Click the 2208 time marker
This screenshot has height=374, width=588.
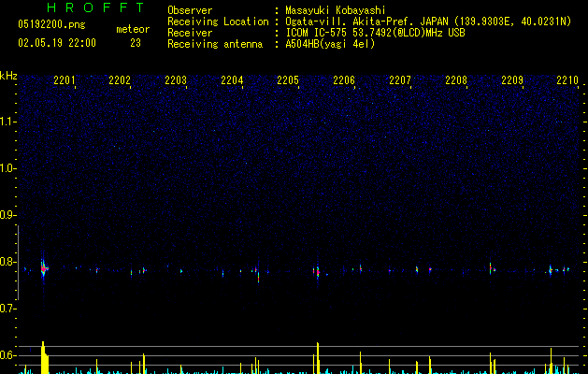coord(456,80)
